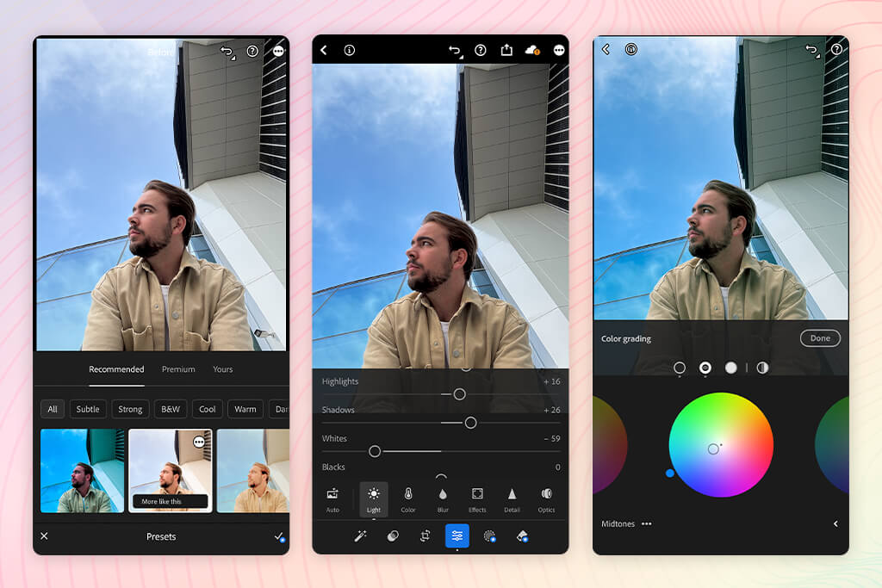
Task: Select the healing eraser tool icon
Action: (523, 535)
